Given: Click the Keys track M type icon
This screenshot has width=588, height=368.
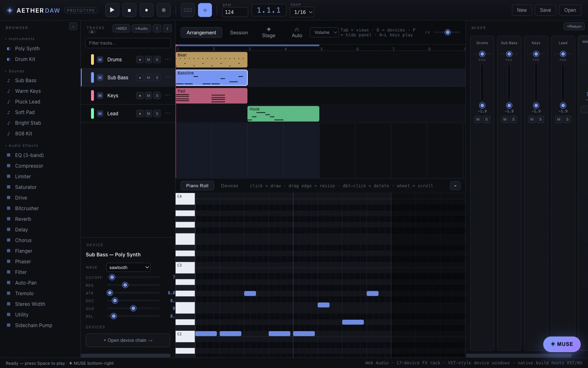Looking at the screenshot, I should 100,96.
